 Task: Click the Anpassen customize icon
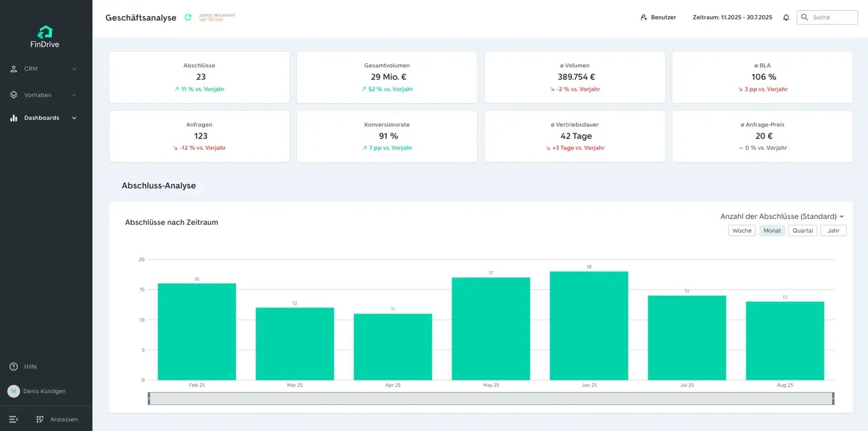pos(40,419)
